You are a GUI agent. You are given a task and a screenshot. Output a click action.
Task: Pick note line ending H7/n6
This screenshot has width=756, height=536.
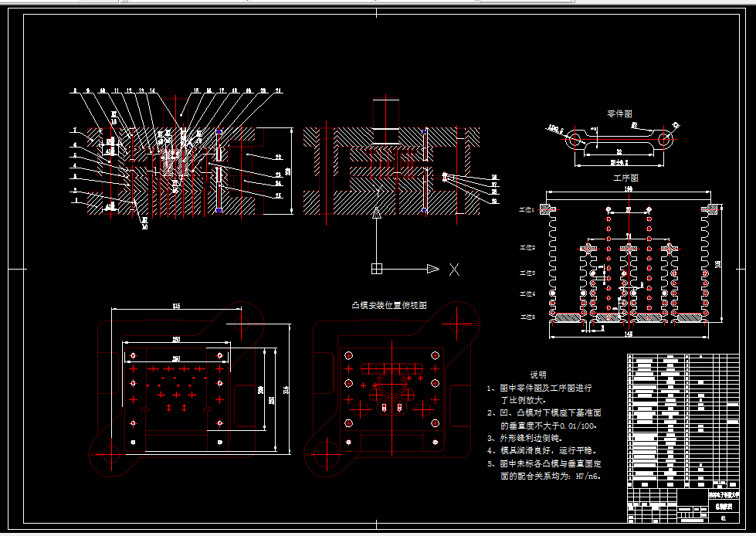tap(551, 477)
